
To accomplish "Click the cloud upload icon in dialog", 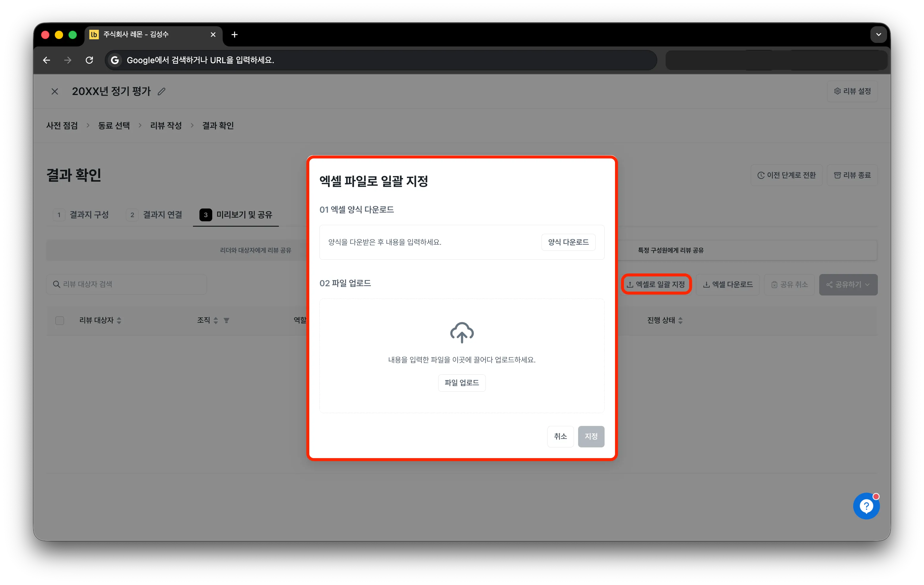I will [462, 332].
